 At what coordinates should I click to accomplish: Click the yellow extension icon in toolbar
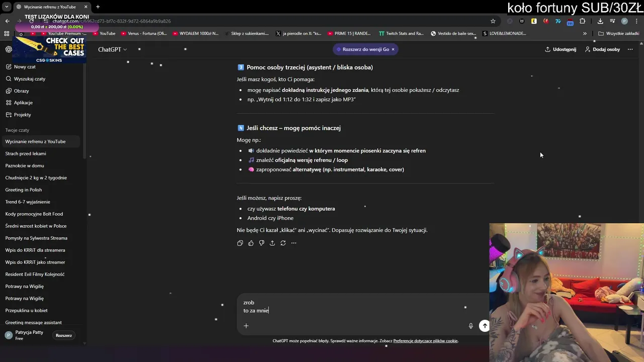pos(534,21)
